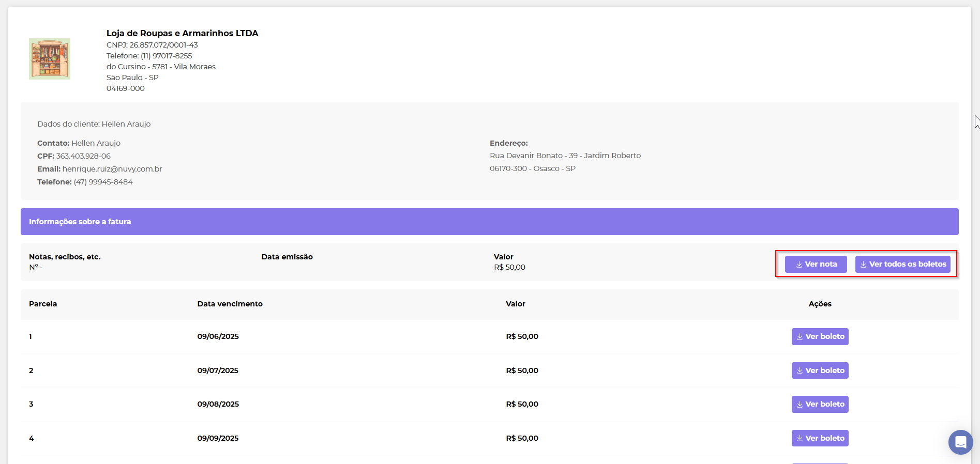Click download icon for installment 2 boleto
The height and width of the screenshot is (464, 980).
(800, 371)
